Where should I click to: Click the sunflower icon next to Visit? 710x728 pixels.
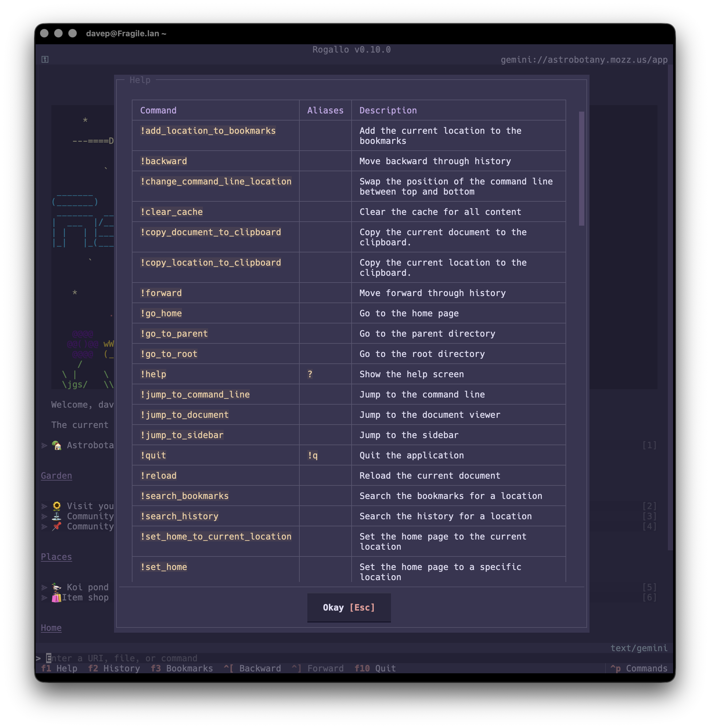[57, 506]
